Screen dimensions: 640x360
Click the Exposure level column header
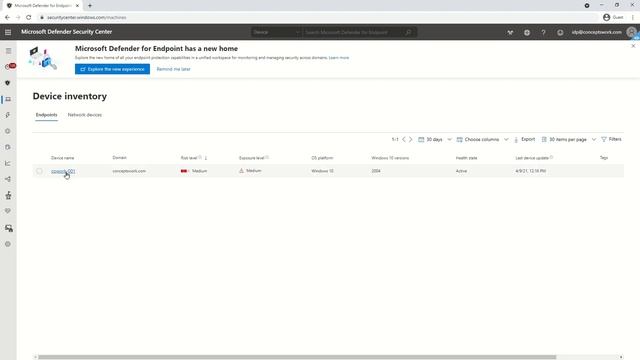pos(253,158)
